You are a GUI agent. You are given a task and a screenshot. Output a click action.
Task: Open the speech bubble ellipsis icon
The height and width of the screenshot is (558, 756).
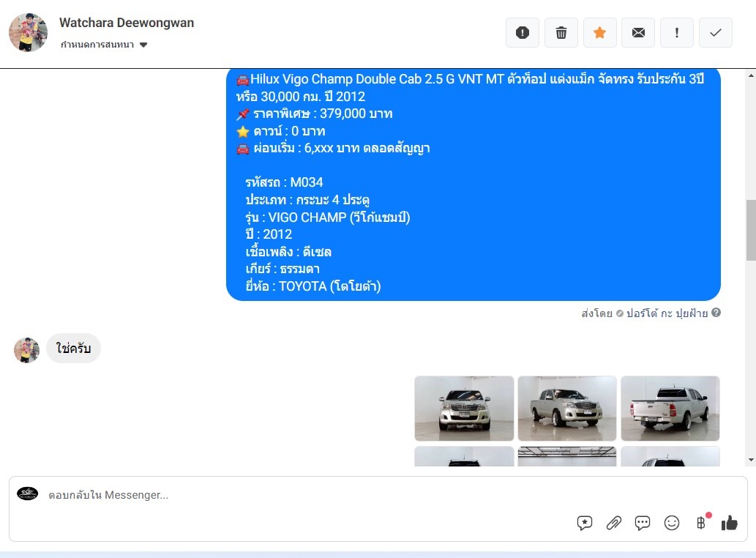(643, 523)
